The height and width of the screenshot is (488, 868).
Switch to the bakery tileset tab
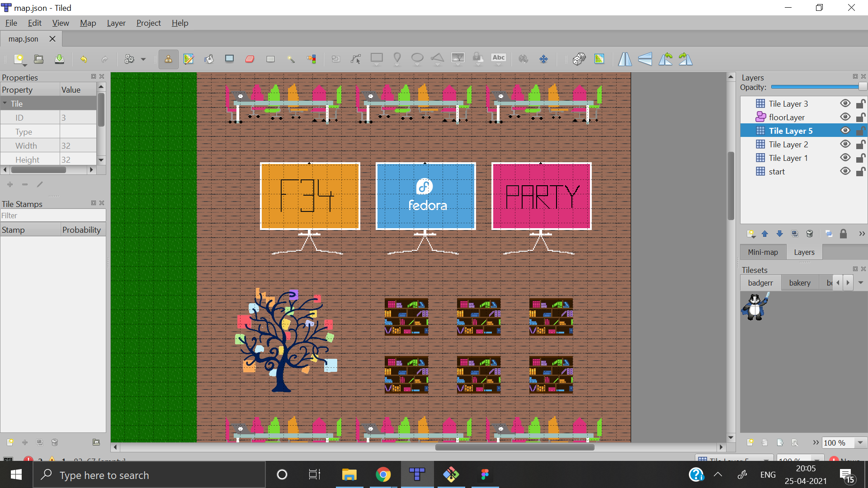800,283
